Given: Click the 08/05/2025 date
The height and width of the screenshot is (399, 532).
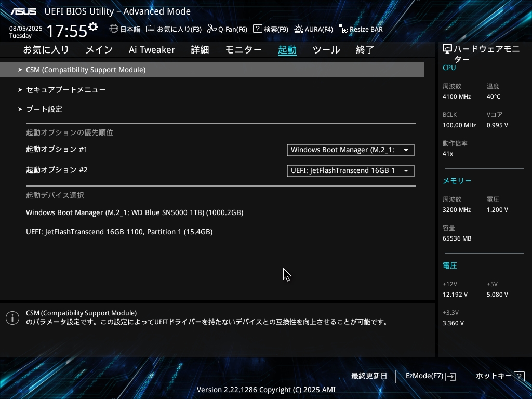Looking at the screenshot, I should [x=26, y=29].
